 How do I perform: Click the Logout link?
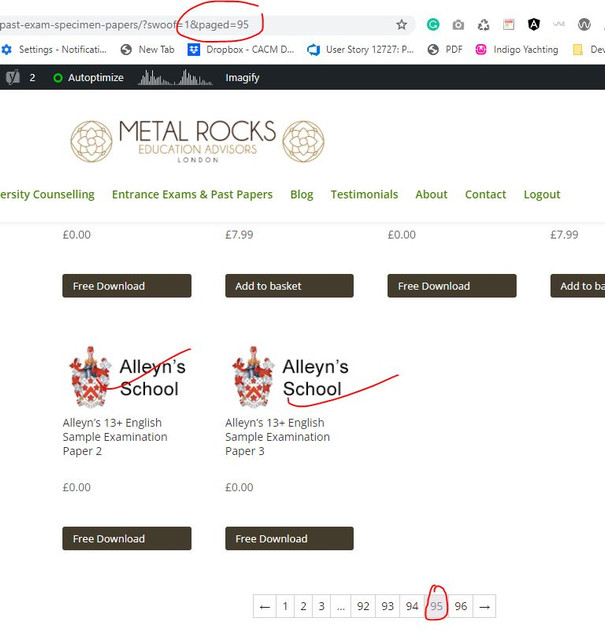[542, 194]
